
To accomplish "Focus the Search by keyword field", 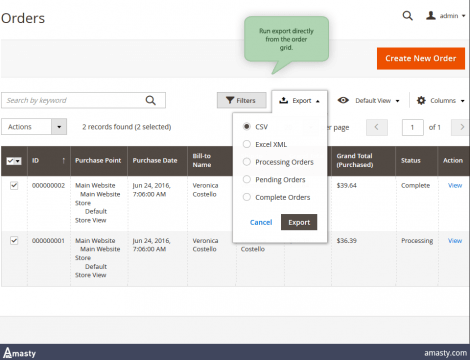I will [83, 100].
